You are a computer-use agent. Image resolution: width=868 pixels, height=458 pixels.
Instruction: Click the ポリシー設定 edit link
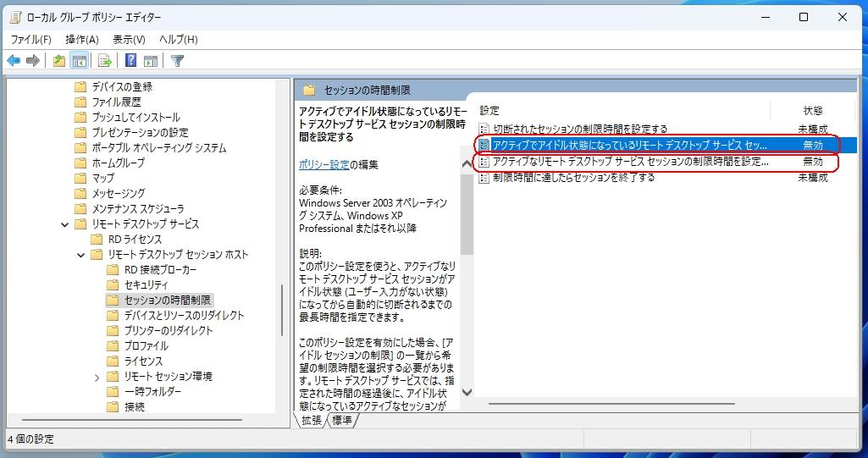(323, 164)
